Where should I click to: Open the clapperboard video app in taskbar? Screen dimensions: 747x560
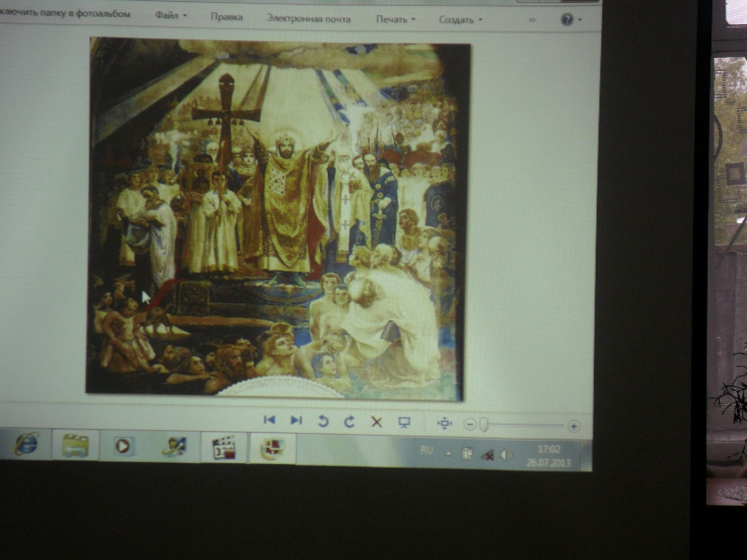click(x=224, y=448)
